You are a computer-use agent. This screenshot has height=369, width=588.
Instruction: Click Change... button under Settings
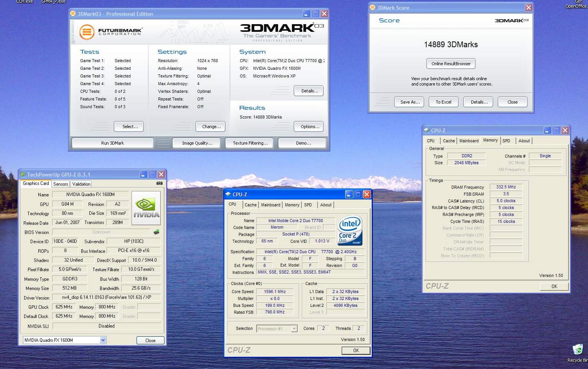(x=211, y=127)
